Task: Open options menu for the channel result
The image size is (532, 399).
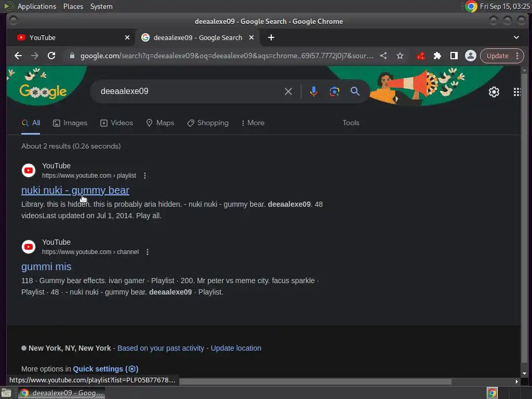Action: tap(147, 252)
